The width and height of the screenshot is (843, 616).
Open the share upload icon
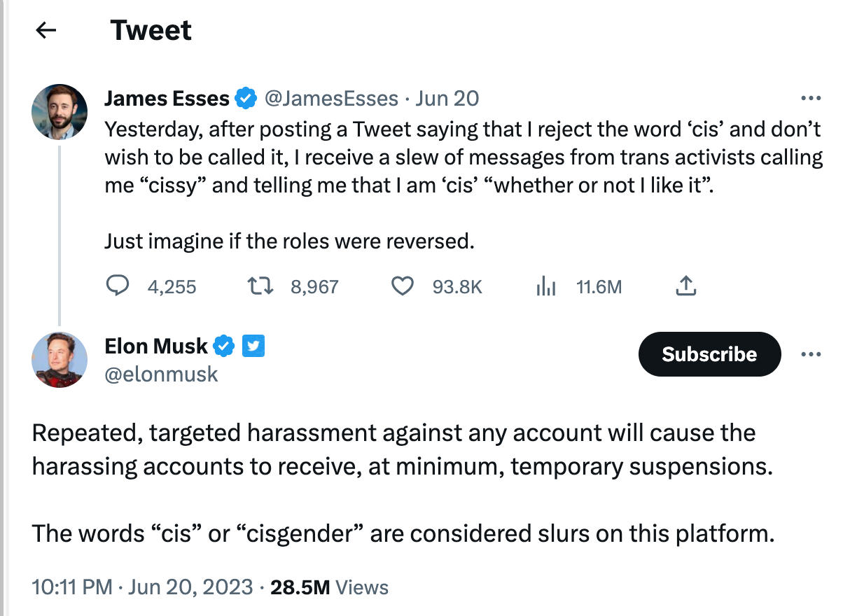(x=686, y=286)
